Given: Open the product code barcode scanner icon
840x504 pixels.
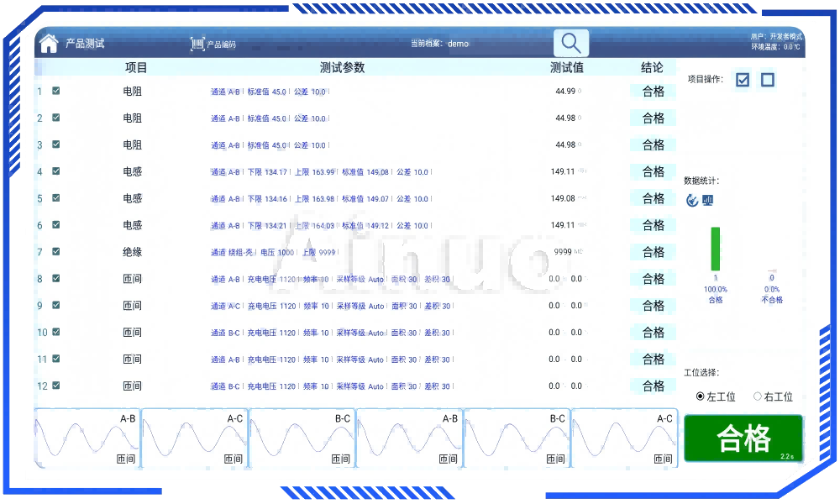Looking at the screenshot, I should (199, 42).
